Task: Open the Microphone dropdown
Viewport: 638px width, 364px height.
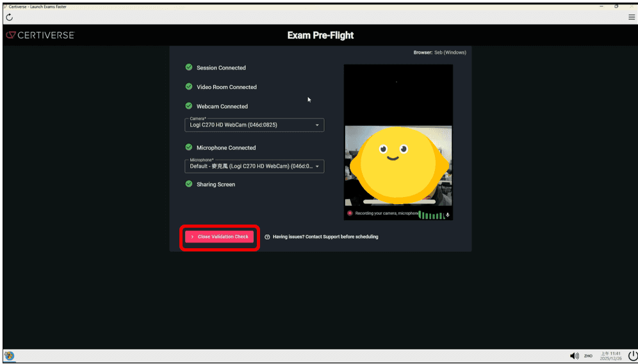Action: [255, 166]
